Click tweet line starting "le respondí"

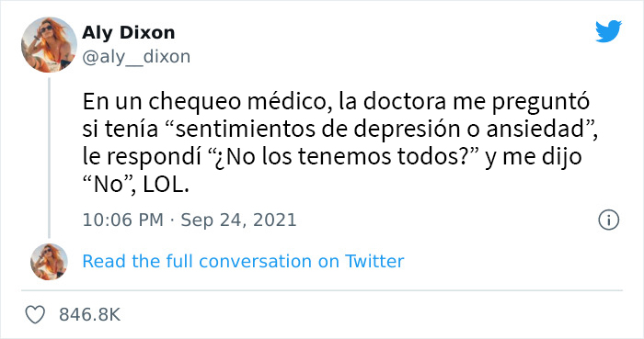point(332,157)
